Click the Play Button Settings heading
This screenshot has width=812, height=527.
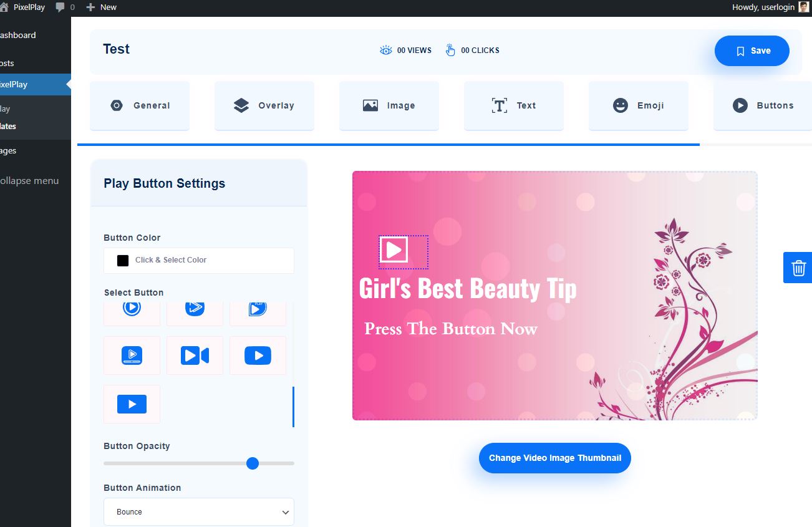pos(165,183)
